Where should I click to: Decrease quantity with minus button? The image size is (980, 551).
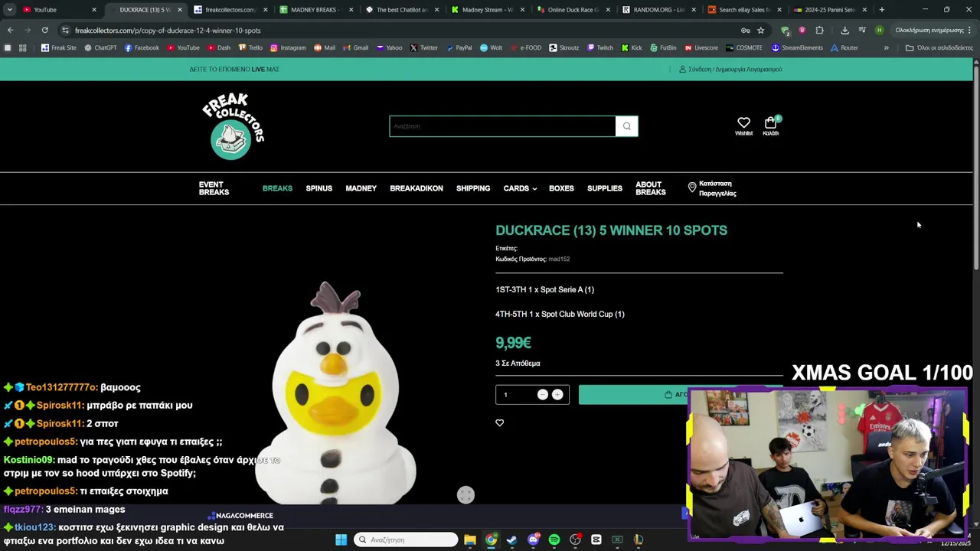click(x=542, y=394)
